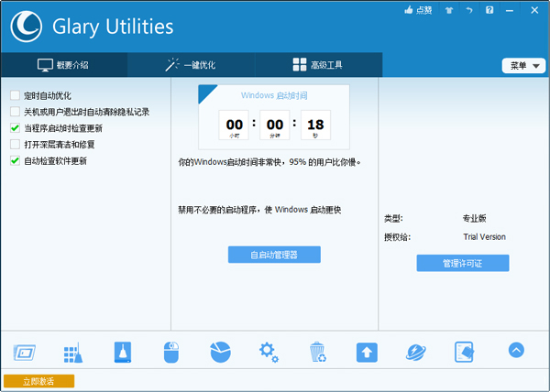Open the mouse context menu manager icon
550x392 pixels.
[x=171, y=352]
